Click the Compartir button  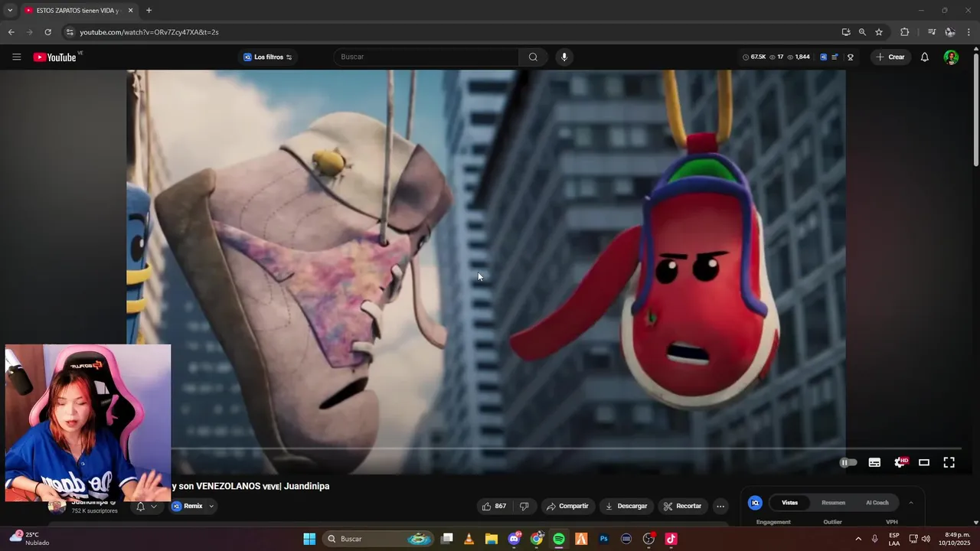click(567, 506)
